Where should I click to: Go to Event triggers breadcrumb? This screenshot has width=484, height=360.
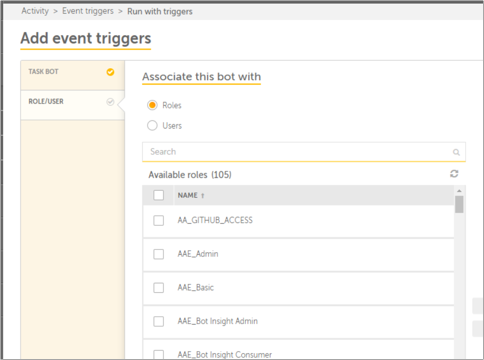[x=88, y=11]
